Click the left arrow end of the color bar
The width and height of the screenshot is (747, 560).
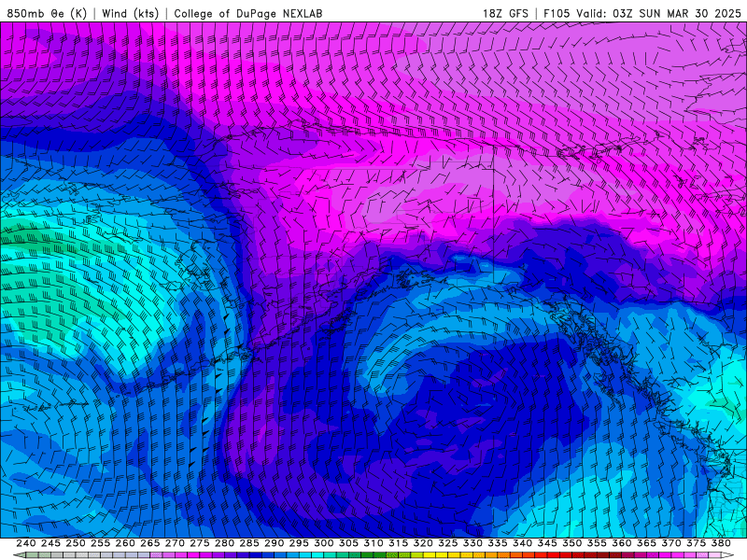click(x=20, y=555)
